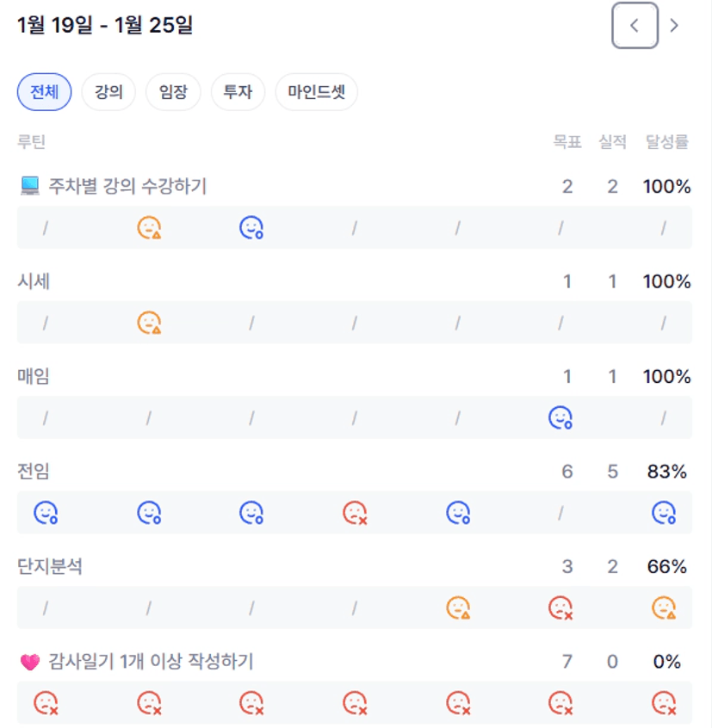Click the date range heading 1월 19일 - 1월 25일
Screen dimensions: 712x728
click(x=105, y=26)
